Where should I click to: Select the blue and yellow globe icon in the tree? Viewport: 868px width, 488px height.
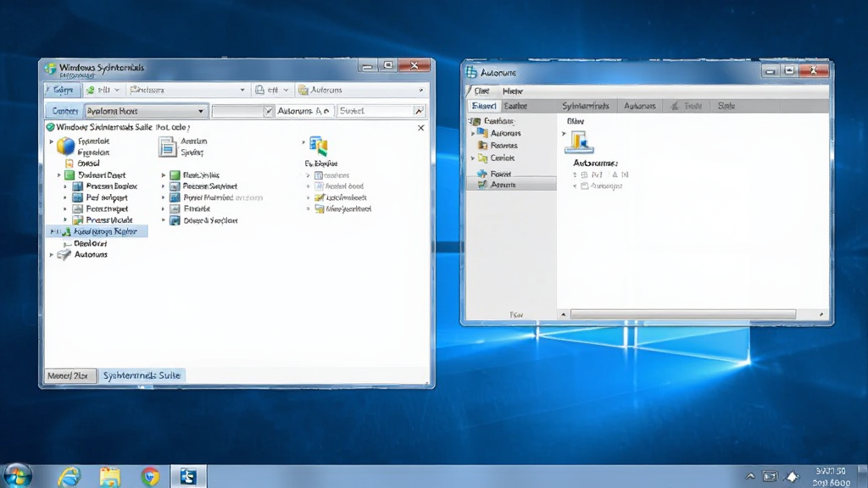(x=65, y=146)
